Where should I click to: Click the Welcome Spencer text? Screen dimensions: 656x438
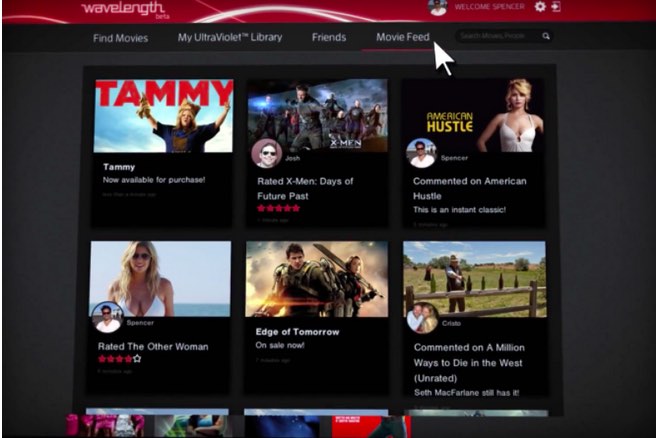(x=489, y=7)
